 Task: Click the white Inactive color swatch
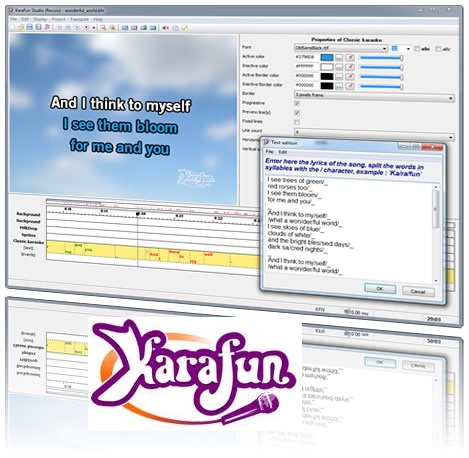pyautogui.click(x=327, y=67)
